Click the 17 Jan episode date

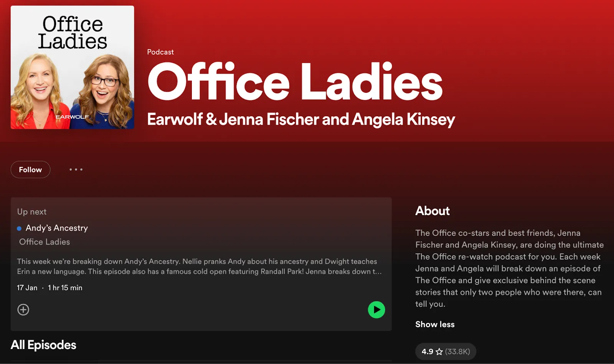click(27, 288)
